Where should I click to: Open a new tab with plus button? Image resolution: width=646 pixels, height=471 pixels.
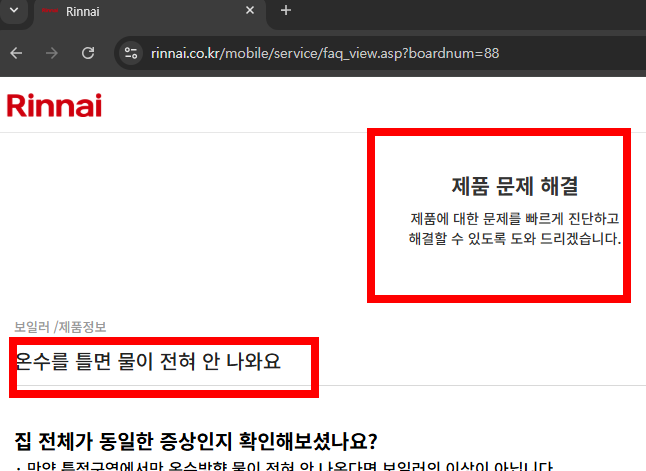coord(286,10)
